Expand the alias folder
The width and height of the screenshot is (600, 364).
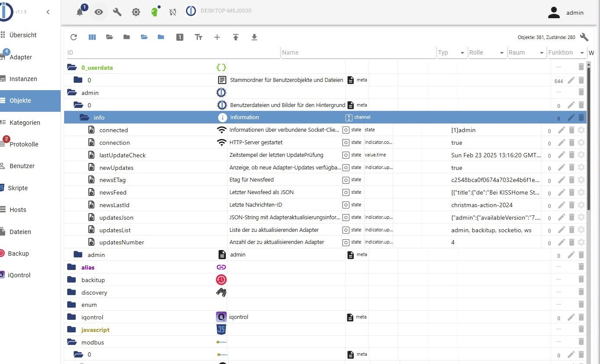72,267
